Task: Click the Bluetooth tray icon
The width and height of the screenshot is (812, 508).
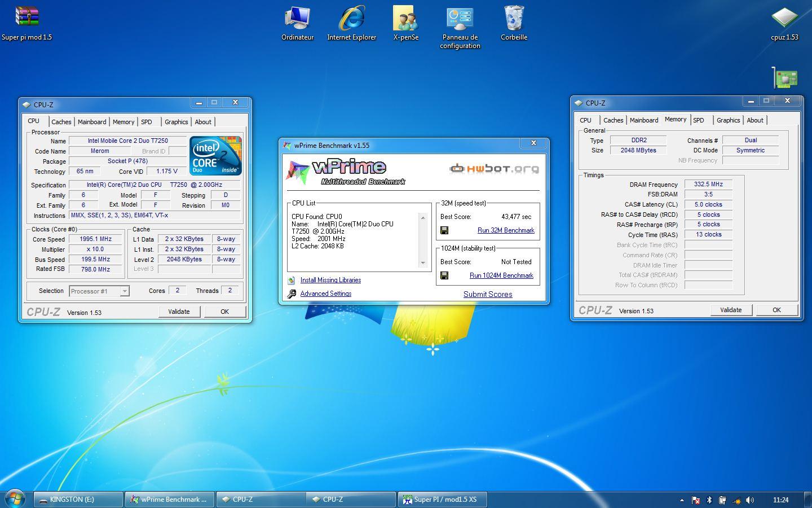Action: click(709, 500)
